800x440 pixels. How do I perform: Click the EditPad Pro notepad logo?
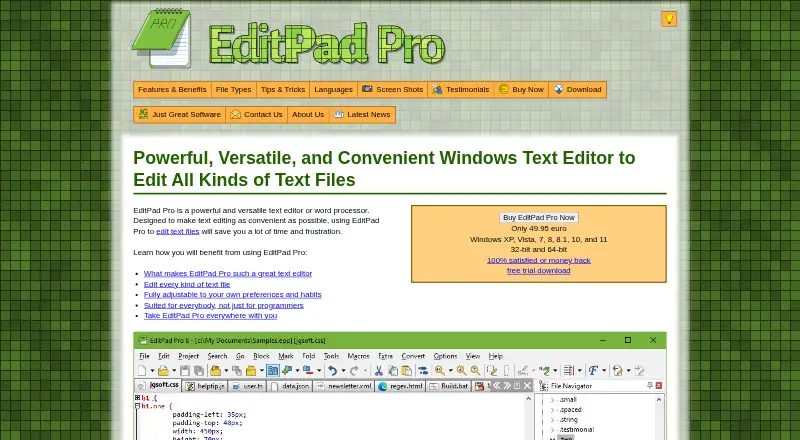[x=162, y=39]
